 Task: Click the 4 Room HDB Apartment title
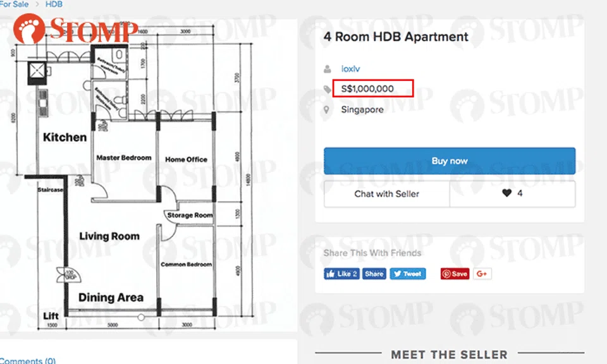(395, 37)
